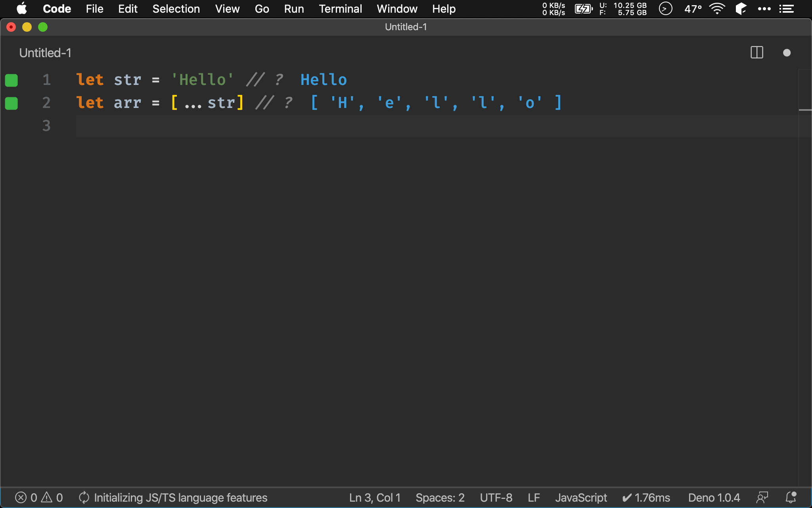Click the split editor right icon
Screen dimensions: 812x508
click(x=756, y=52)
